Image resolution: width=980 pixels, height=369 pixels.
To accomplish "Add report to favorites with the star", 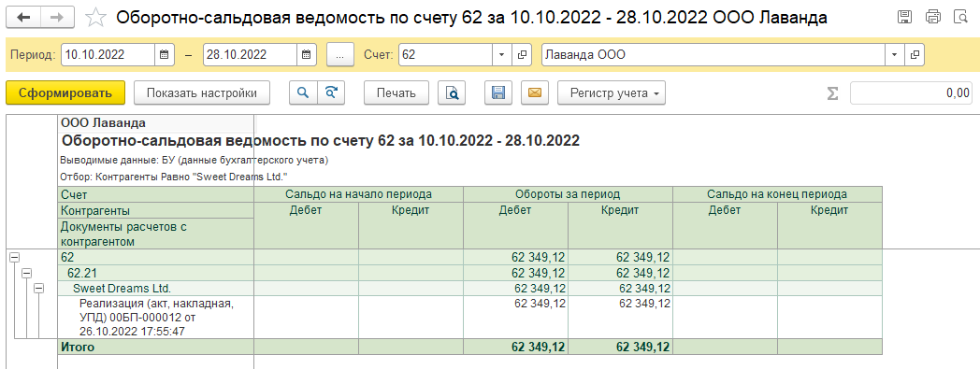I will pos(95,18).
